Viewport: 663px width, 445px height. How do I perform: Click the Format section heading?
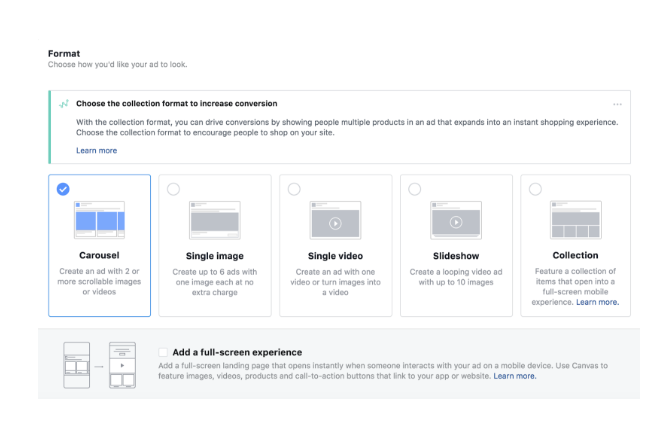pyautogui.click(x=64, y=54)
